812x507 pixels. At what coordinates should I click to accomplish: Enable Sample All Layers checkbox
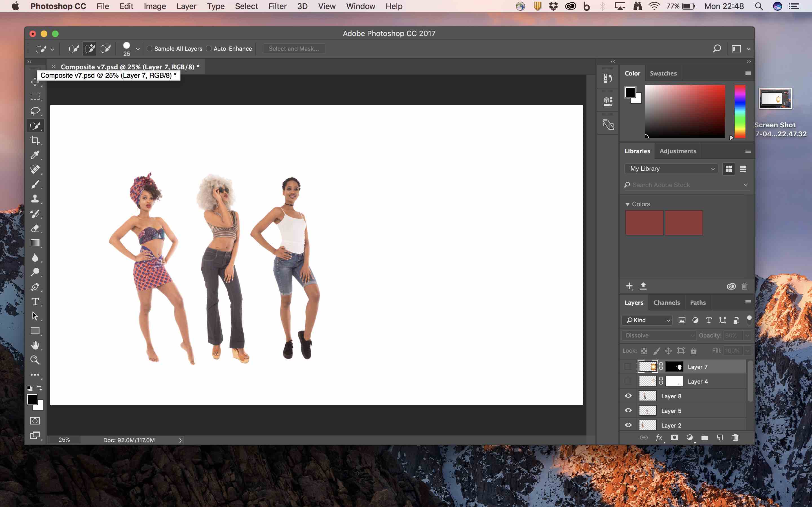150,49
